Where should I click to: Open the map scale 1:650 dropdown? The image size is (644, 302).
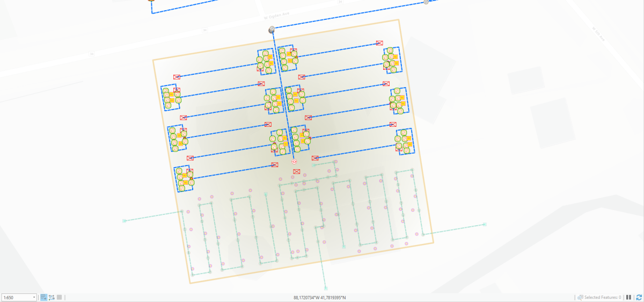pyautogui.click(x=35, y=297)
